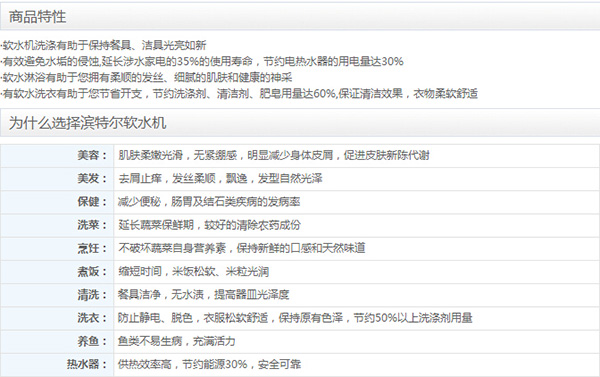Select the text 不破坏蔬菜自身营养素
The width and height of the screenshot is (600, 377).
coord(172,248)
